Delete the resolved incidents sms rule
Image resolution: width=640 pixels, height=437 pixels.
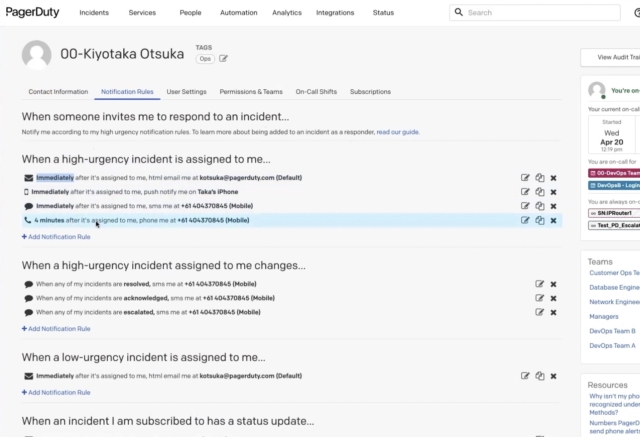point(553,284)
